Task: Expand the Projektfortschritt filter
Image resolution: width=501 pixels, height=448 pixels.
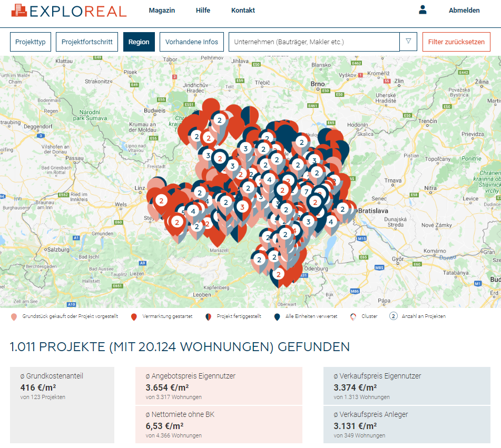Action: 87,42
